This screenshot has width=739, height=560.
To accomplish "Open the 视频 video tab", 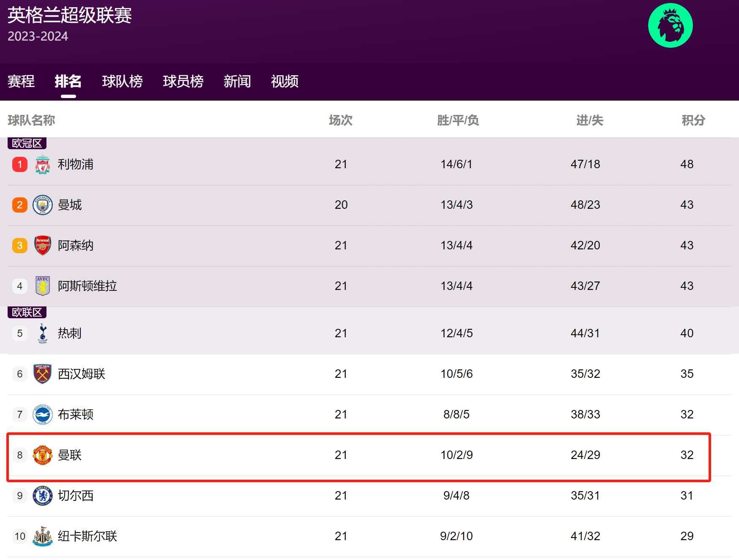I will point(285,81).
